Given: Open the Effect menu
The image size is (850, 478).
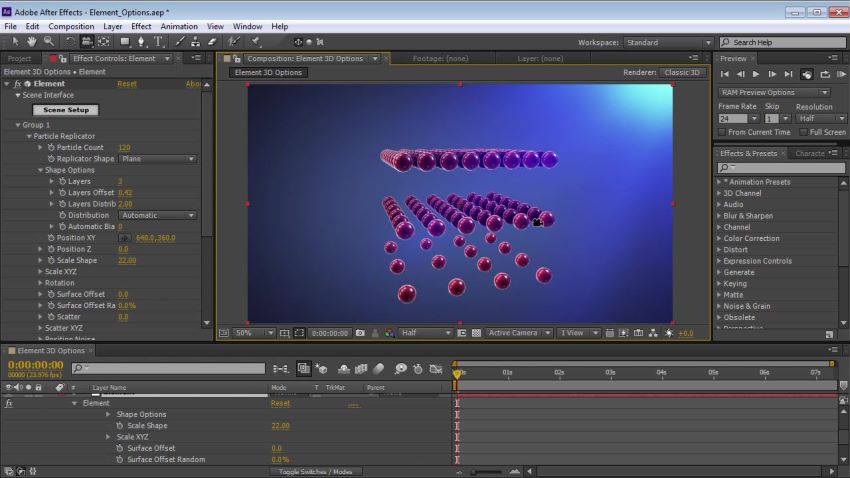Looking at the screenshot, I should tap(141, 26).
